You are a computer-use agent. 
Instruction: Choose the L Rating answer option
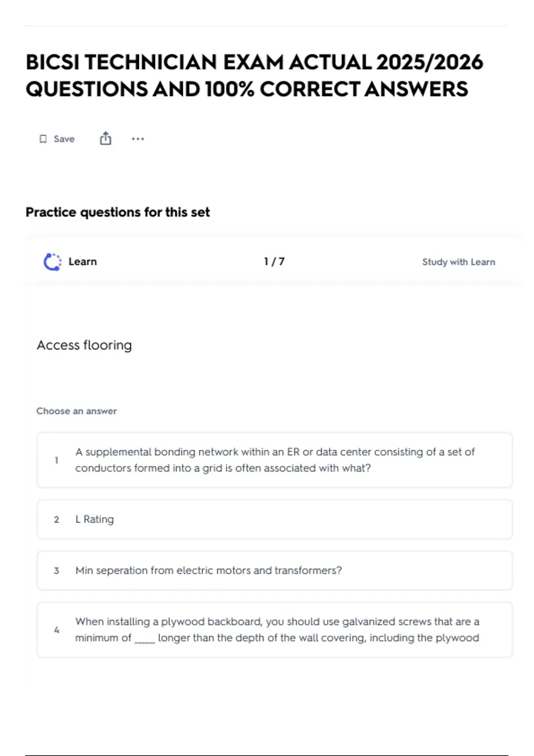275,519
